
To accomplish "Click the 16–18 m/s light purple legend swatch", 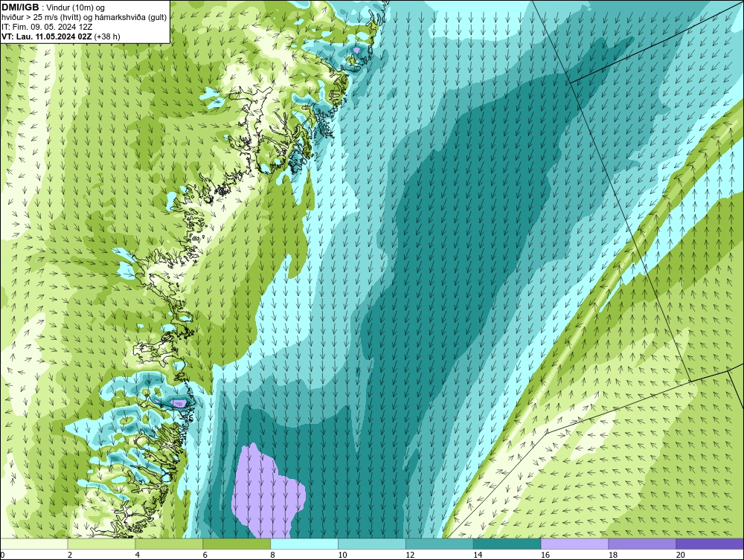I will [574, 544].
